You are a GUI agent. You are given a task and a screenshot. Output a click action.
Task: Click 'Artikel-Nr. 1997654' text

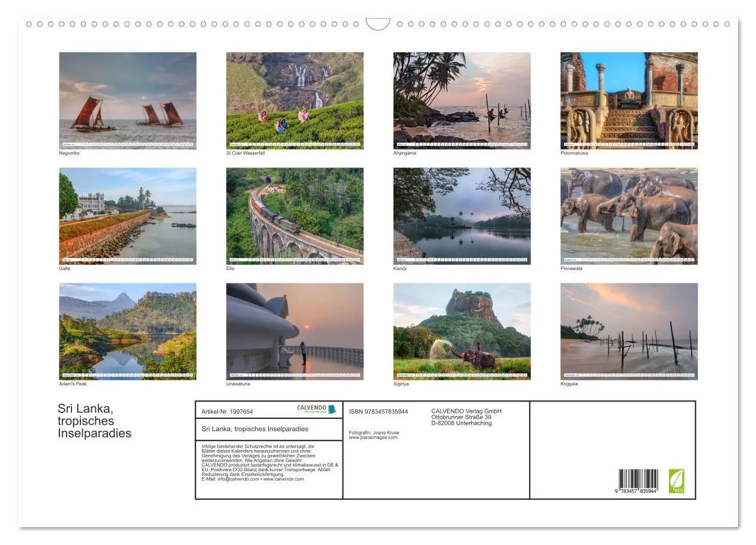point(227,412)
